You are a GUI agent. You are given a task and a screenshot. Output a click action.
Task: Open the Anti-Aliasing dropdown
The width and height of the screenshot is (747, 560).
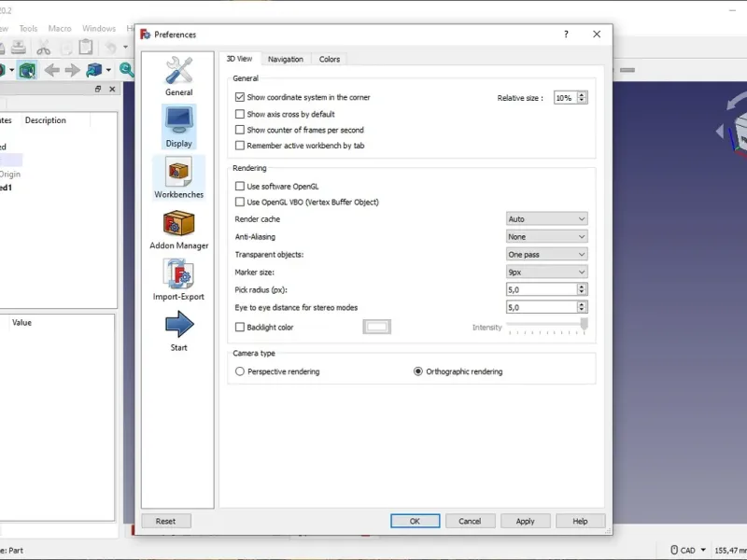click(546, 237)
